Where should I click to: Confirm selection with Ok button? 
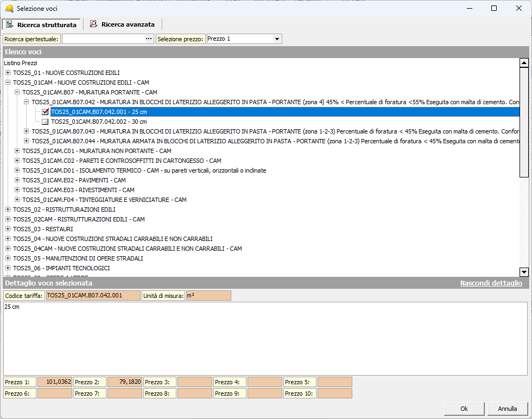pyautogui.click(x=464, y=408)
